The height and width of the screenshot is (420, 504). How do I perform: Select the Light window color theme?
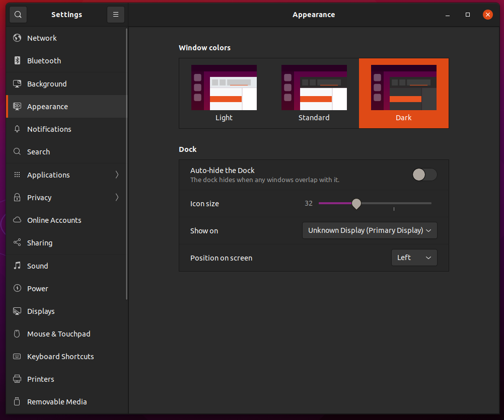224,93
